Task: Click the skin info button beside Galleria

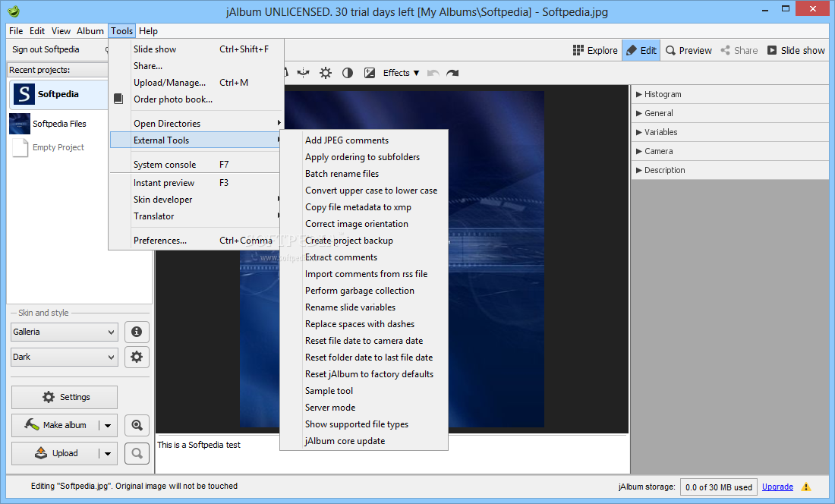Action: (137, 332)
